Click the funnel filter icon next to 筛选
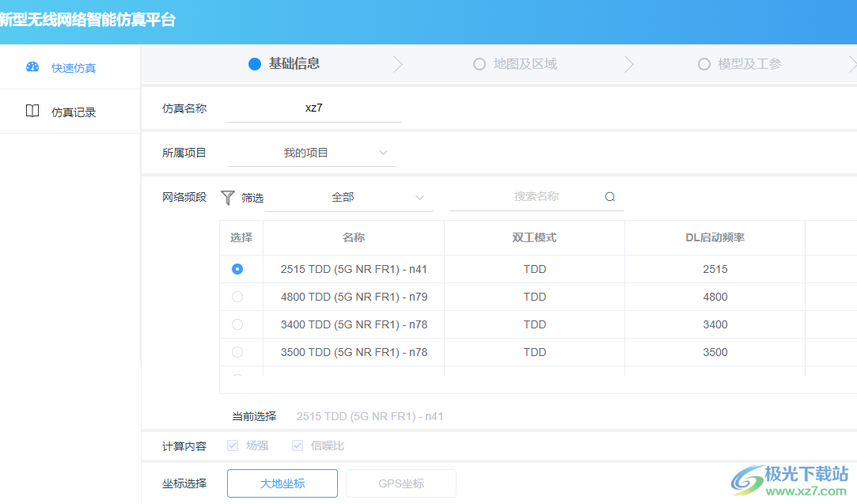The image size is (857, 504). (228, 197)
